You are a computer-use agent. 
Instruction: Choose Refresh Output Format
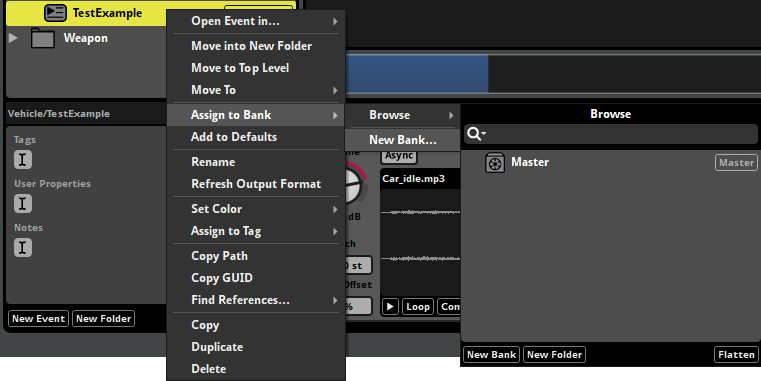[256, 184]
